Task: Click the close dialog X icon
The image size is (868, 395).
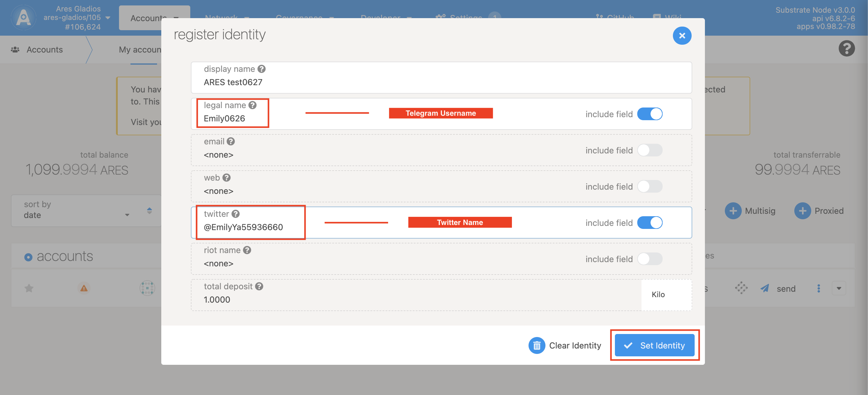Action: tap(682, 35)
